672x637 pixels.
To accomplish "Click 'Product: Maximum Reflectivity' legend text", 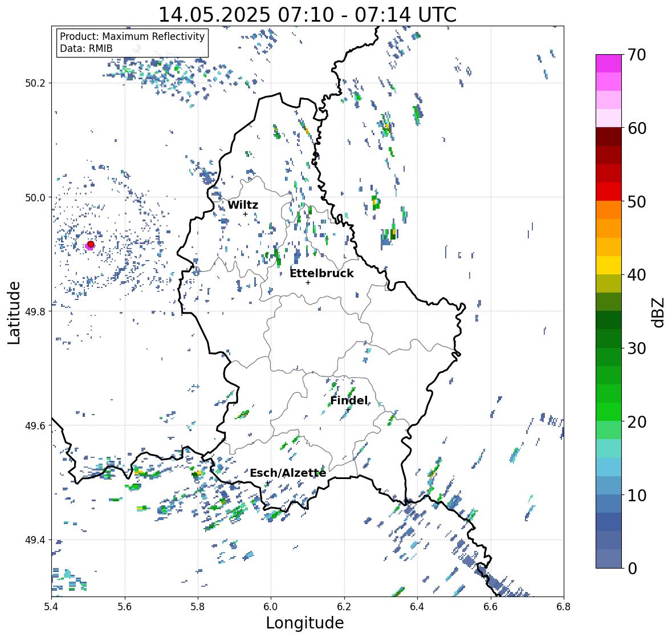I will tap(132, 36).
